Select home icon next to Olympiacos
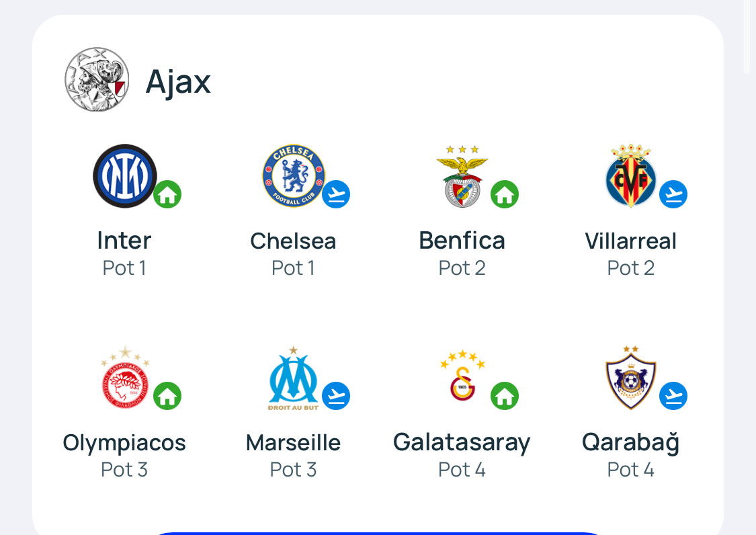This screenshot has height=535, width=756. pos(167,396)
